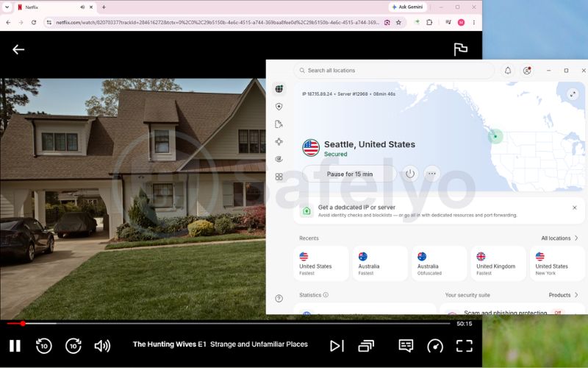Open the help question mark icon
Viewport: 588px width, 368px height.
tap(279, 299)
